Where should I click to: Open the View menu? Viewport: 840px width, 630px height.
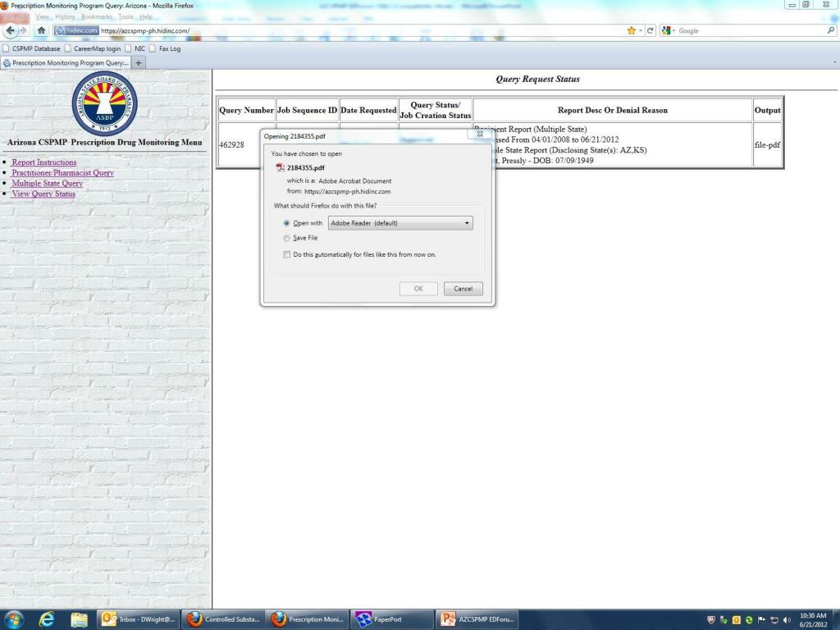[x=42, y=16]
